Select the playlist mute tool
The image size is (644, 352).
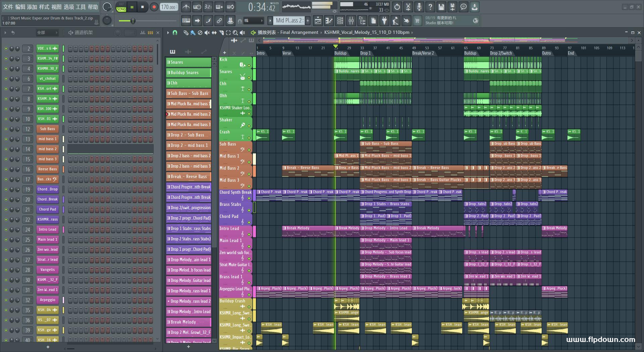point(207,33)
